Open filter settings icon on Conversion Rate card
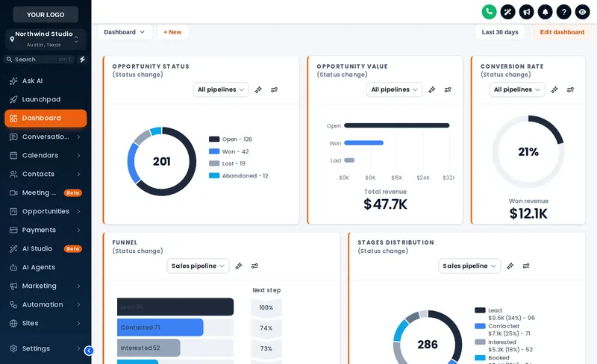 [x=570, y=90]
